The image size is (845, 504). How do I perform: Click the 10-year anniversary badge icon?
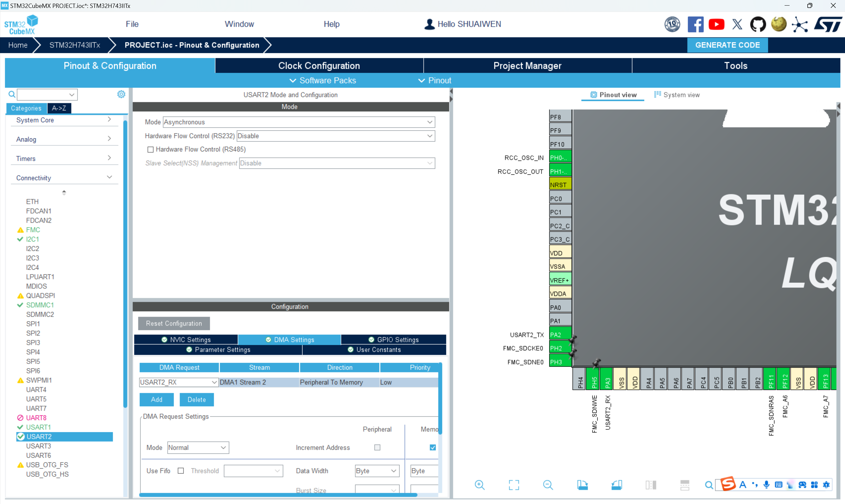click(x=672, y=24)
